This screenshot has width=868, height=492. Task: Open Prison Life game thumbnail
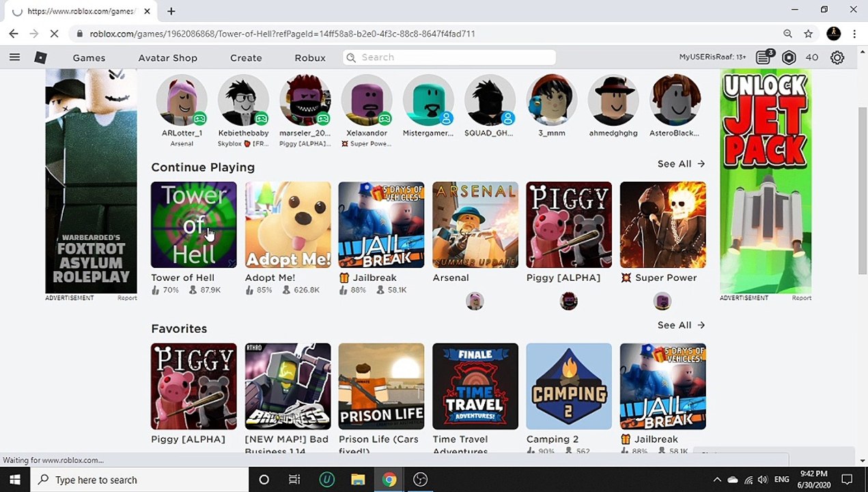click(381, 386)
